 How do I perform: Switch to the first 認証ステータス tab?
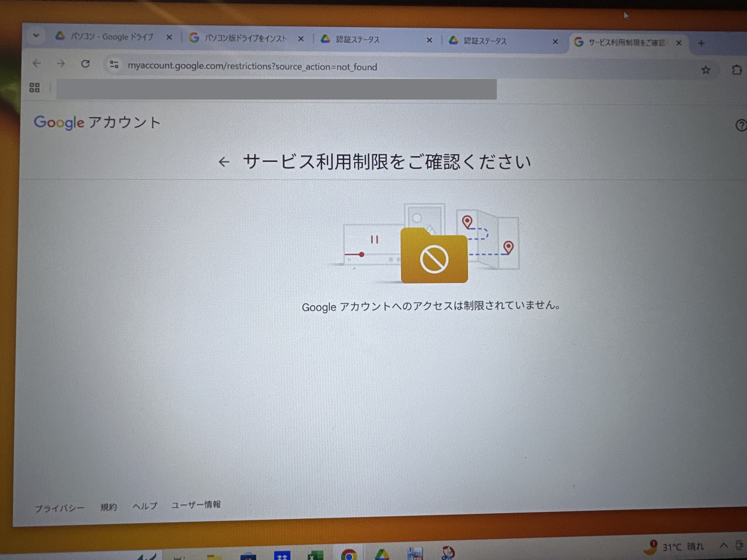pos(375,40)
